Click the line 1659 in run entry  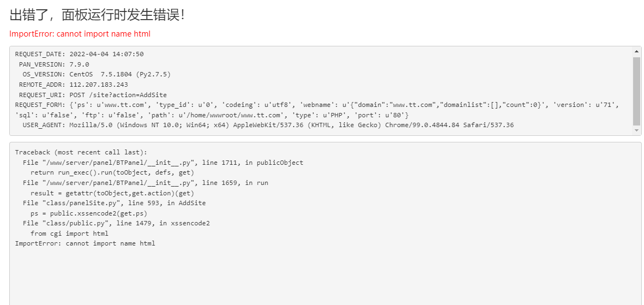click(x=146, y=182)
